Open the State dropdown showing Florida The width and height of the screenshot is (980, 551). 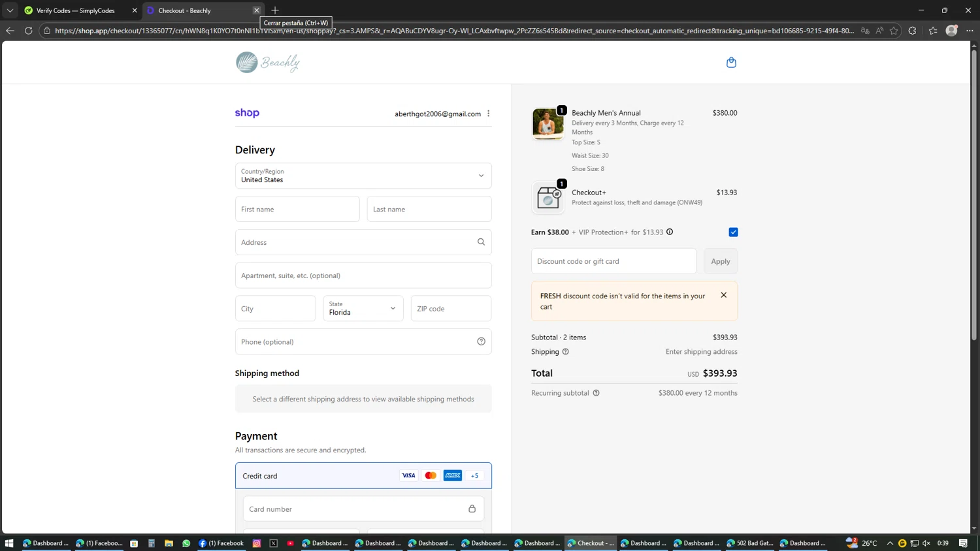[x=363, y=308]
